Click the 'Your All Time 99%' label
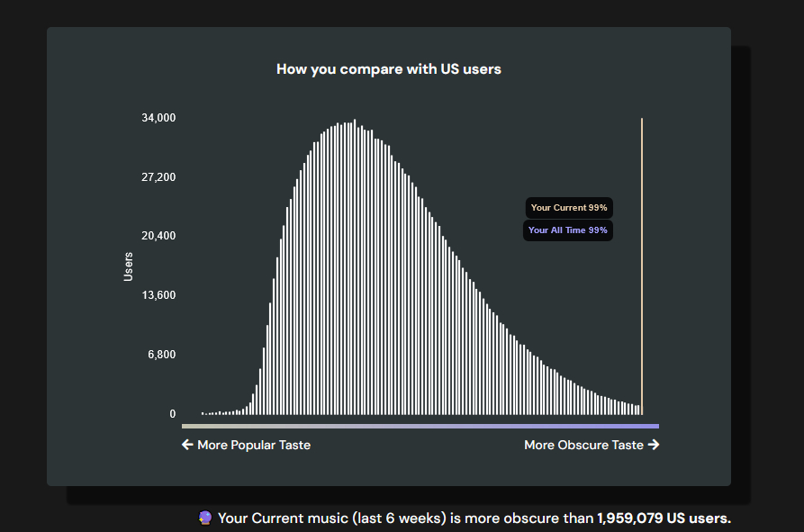This screenshot has height=532, width=804. (567, 230)
